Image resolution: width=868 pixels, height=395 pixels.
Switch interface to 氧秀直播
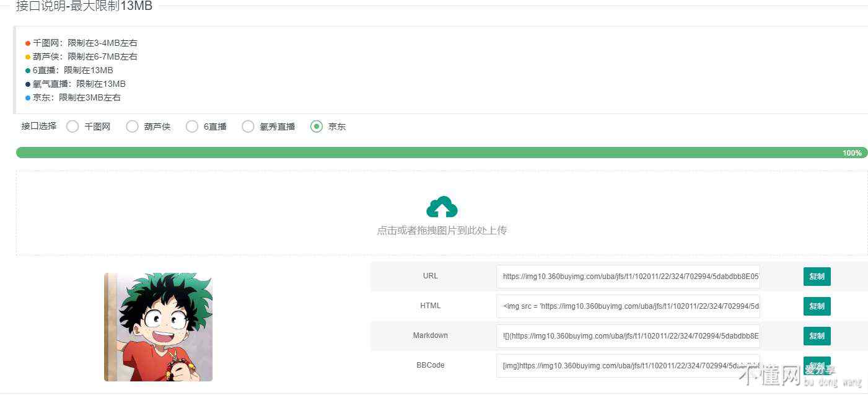tap(248, 126)
